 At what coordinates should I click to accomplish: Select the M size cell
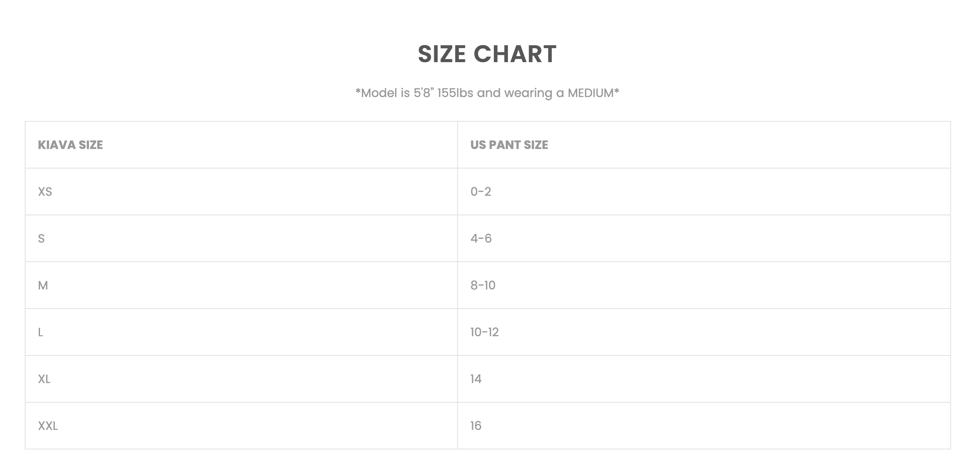click(x=43, y=285)
